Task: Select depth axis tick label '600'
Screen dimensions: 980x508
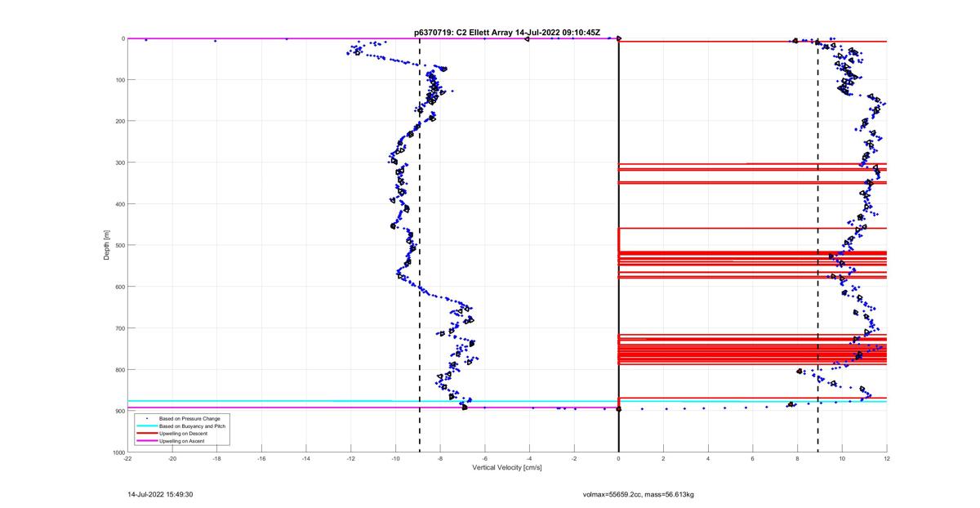Action: [x=118, y=287]
